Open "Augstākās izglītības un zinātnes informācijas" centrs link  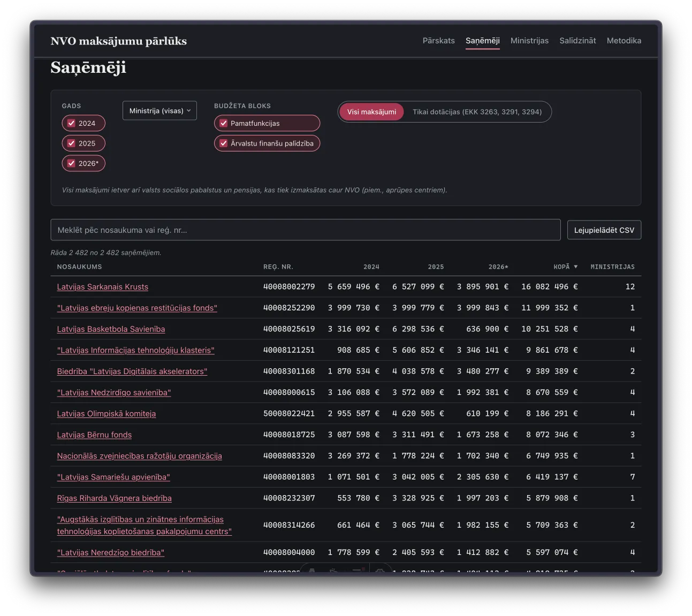[145, 525]
